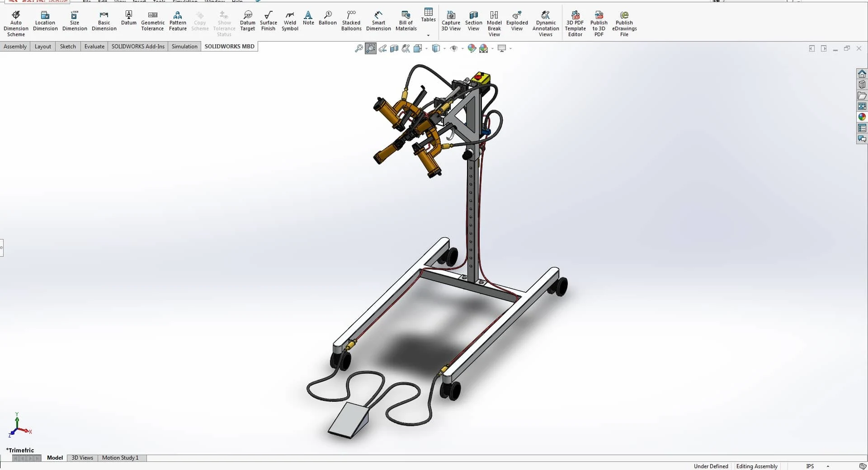This screenshot has width=868, height=470.
Task: Open SOLIDWORKS Resources home pane
Action: (x=862, y=74)
